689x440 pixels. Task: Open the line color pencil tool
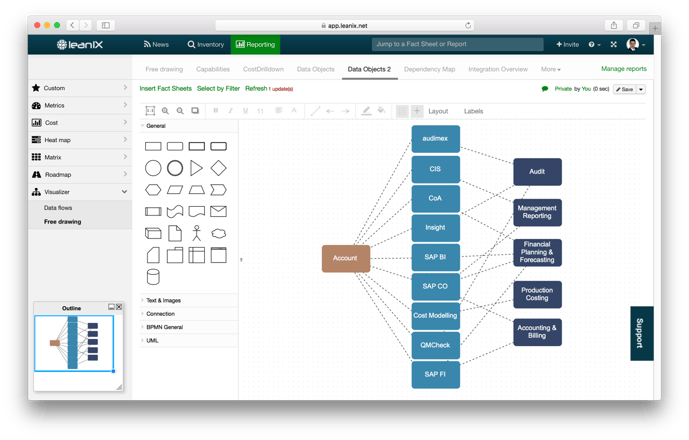(x=366, y=111)
